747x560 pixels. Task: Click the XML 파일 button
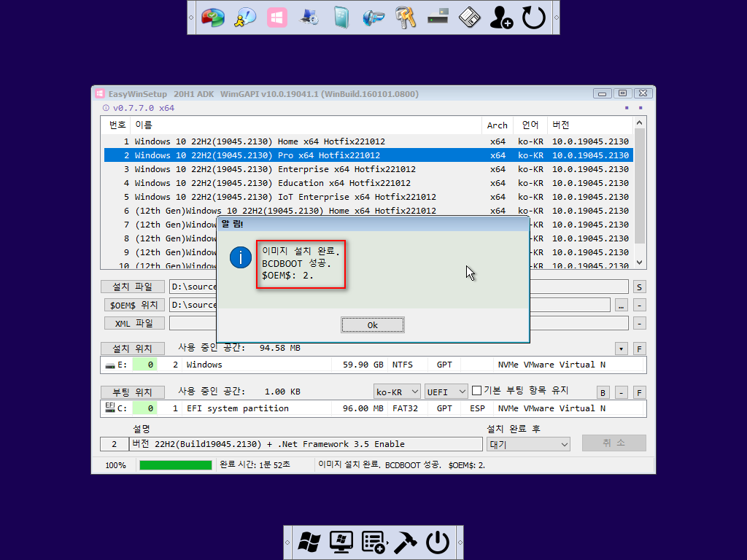pos(134,323)
